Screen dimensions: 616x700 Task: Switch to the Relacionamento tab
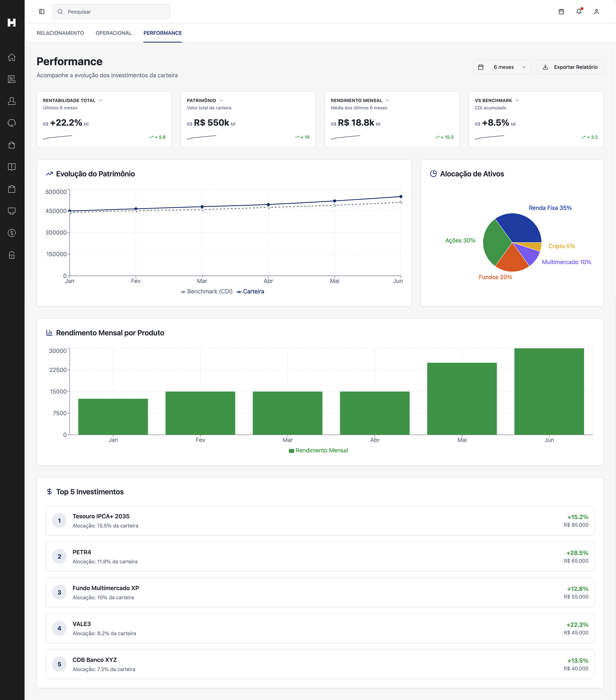pos(60,33)
